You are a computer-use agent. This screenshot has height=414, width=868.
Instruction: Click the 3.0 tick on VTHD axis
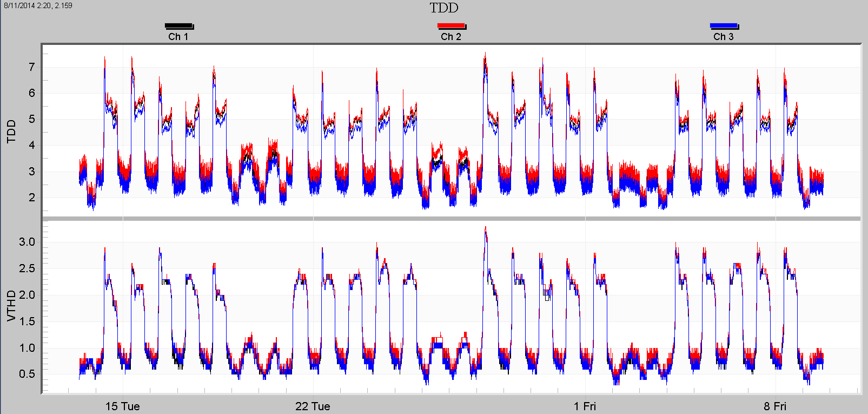[x=27, y=242]
